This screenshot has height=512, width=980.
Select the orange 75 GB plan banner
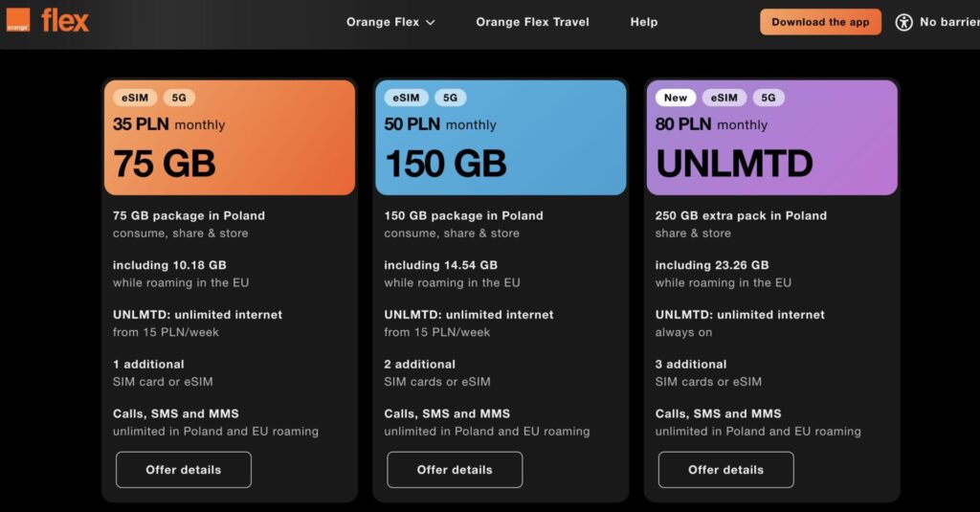coord(230,153)
